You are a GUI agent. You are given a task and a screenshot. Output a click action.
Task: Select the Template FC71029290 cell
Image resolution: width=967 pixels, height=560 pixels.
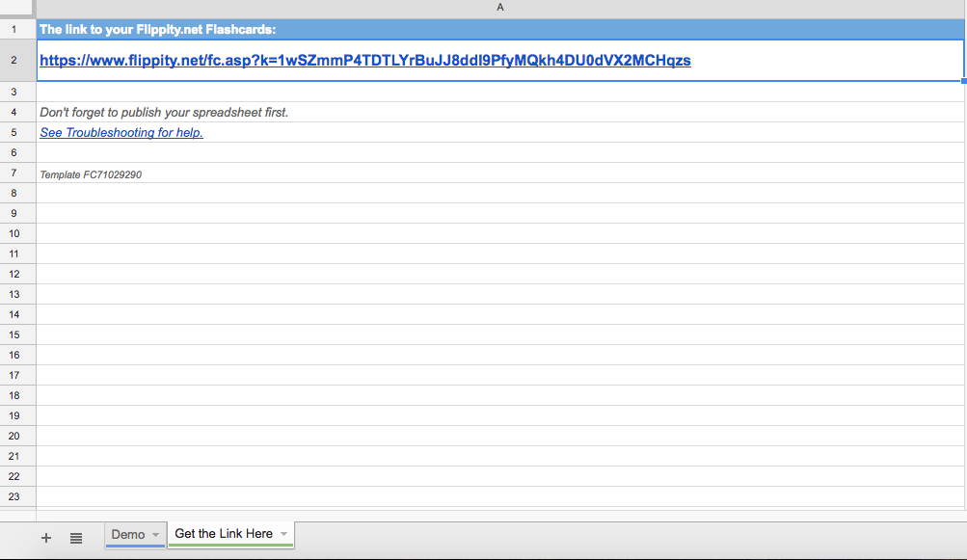pyautogui.click(x=91, y=174)
